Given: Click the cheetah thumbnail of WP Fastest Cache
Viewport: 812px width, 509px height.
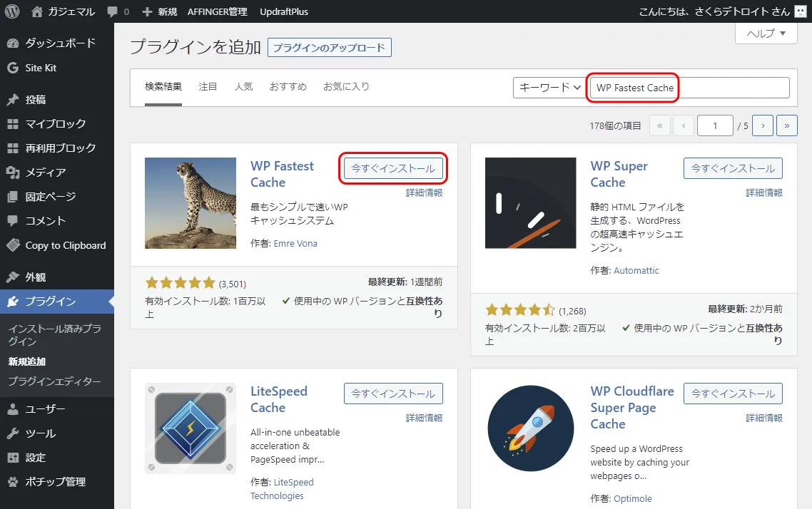Looking at the screenshot, I should pyautogui.click(x=191, y=203).
